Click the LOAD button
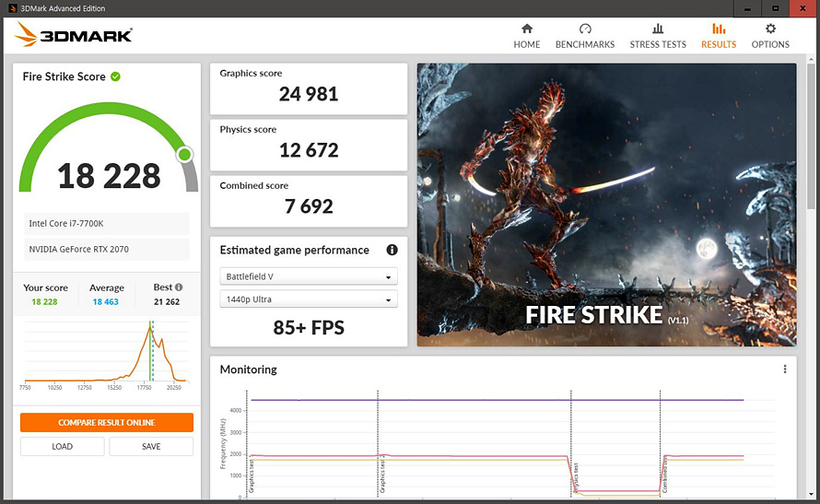This screenshot has width=820, height=504. tap(63, 447)
